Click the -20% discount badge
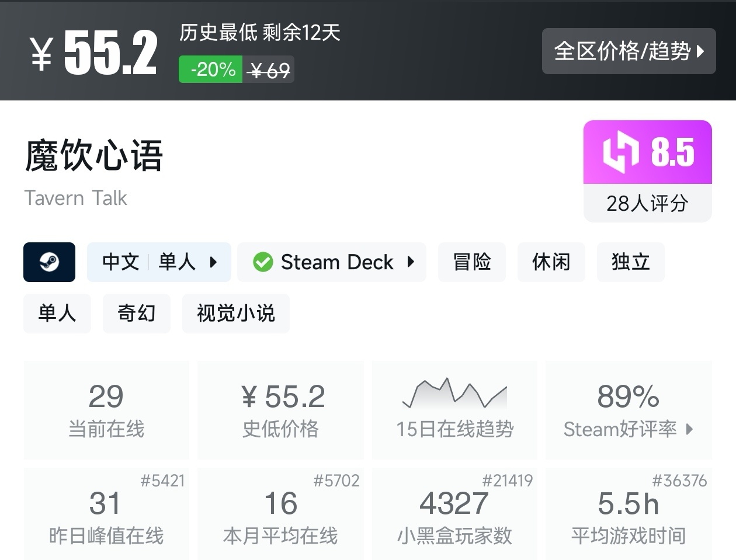736x560 pixels. coord(210,69)
